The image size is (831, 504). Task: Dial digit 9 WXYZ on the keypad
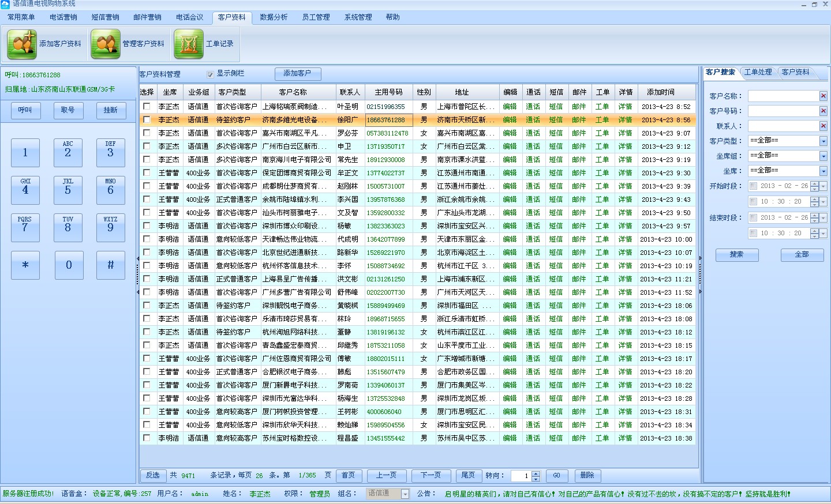pos(110,227)
